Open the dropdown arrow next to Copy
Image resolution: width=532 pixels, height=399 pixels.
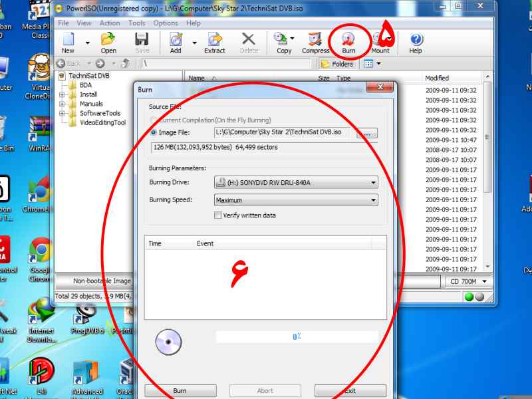coord(292,39)
